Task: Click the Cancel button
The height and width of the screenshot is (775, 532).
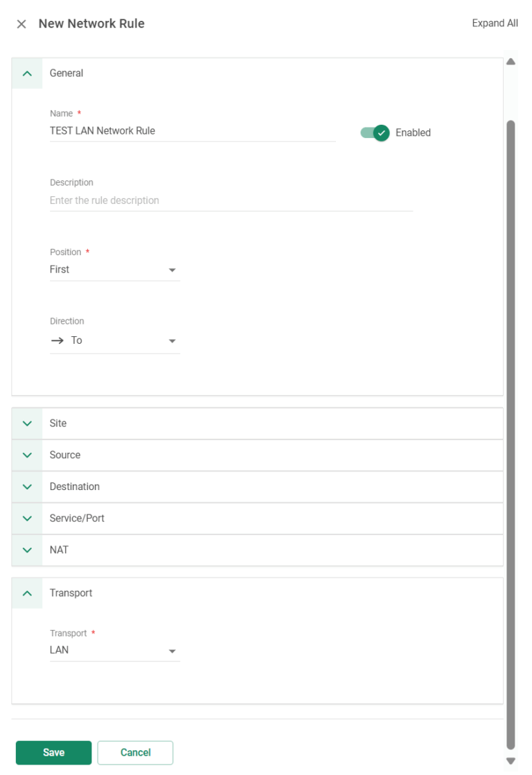Action: point(135,753)
